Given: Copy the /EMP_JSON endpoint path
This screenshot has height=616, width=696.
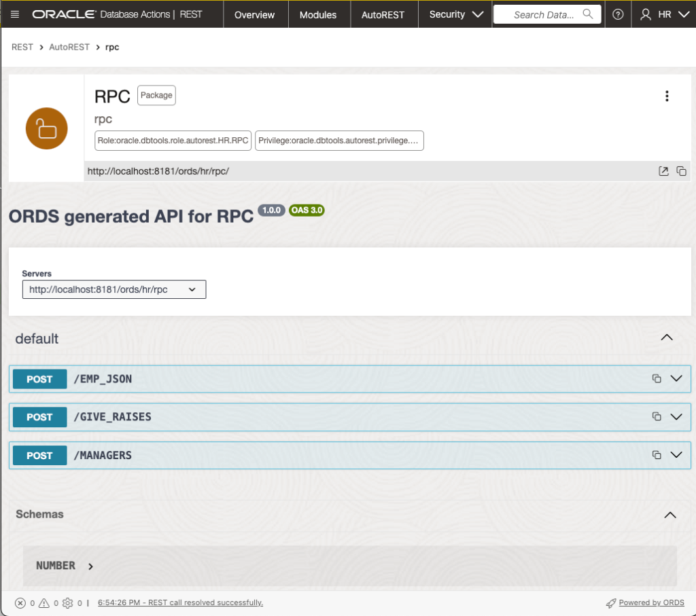Looking at the screenshot, I should point(657,379).
